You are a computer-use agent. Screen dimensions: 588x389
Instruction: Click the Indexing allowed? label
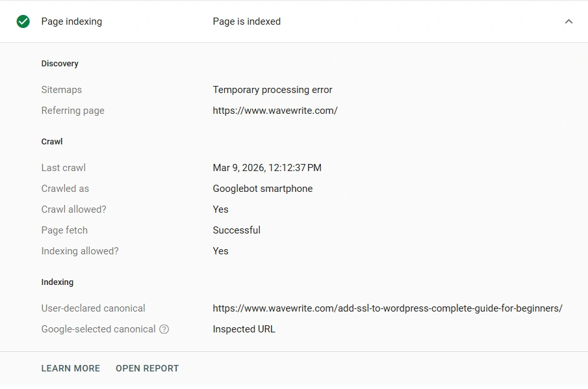tap(80, 251)
